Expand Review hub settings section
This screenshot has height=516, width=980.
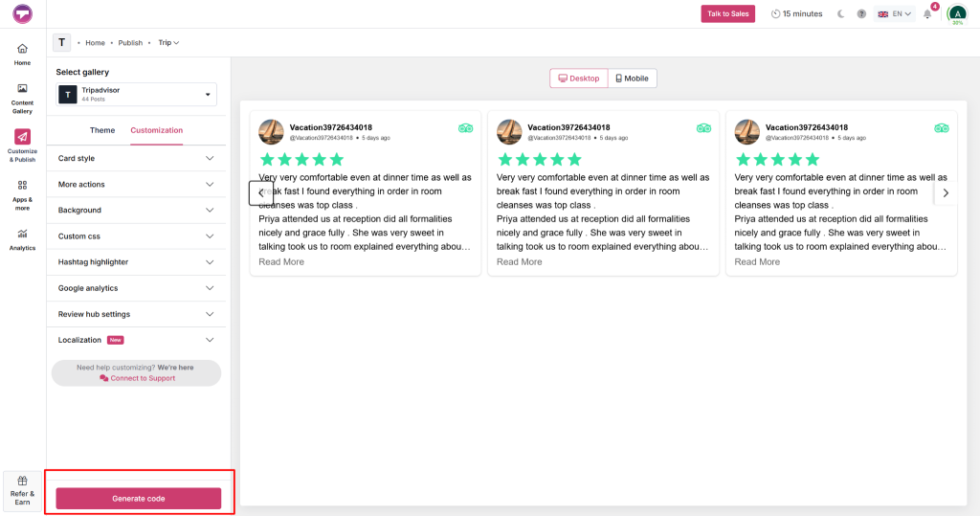pyautogui.click(x=136, y=314)
